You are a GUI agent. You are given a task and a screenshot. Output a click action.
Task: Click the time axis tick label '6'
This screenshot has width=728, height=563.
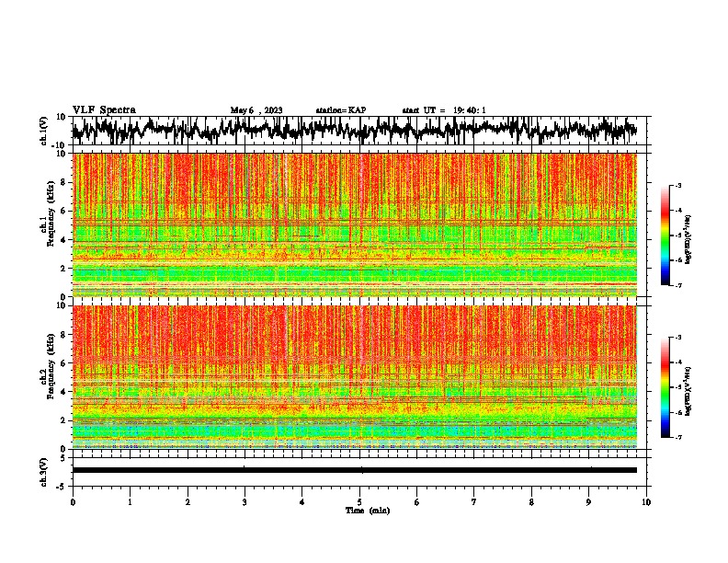click(417, 502)
